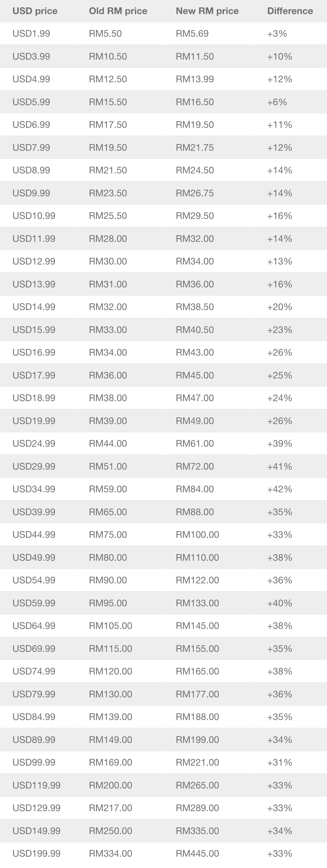
Task: Click the RM13.99 new price cell
Action: [195, 79]
